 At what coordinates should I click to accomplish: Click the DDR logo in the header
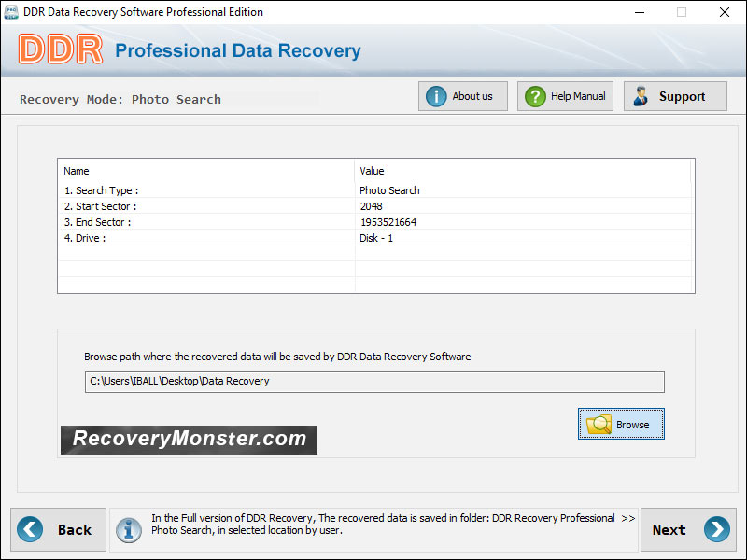point(60,49)
